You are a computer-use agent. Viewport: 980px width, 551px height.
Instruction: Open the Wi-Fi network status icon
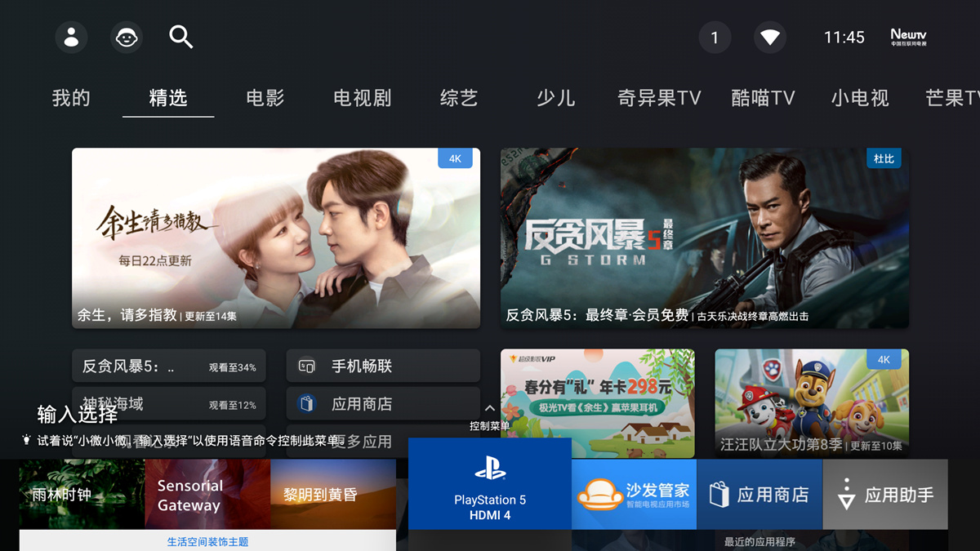click(769, 37)
